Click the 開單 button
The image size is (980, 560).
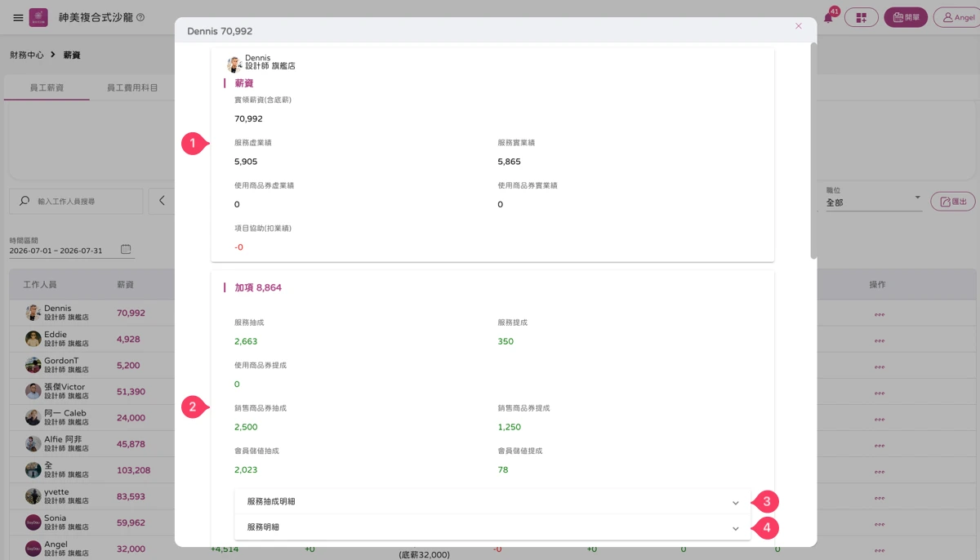(x=906, y=17)
